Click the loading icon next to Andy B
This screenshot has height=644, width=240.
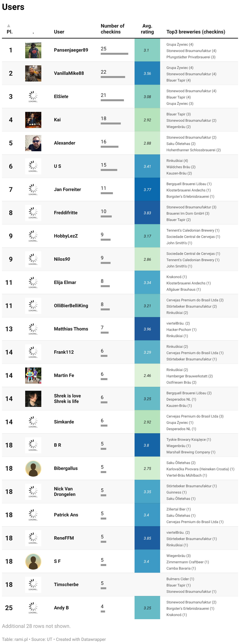(33, 608)
